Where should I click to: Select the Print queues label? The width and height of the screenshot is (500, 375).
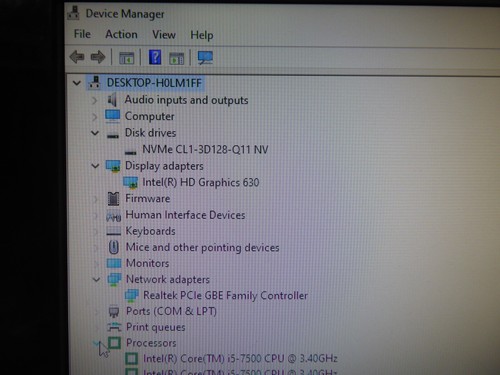tap(156, 327)
